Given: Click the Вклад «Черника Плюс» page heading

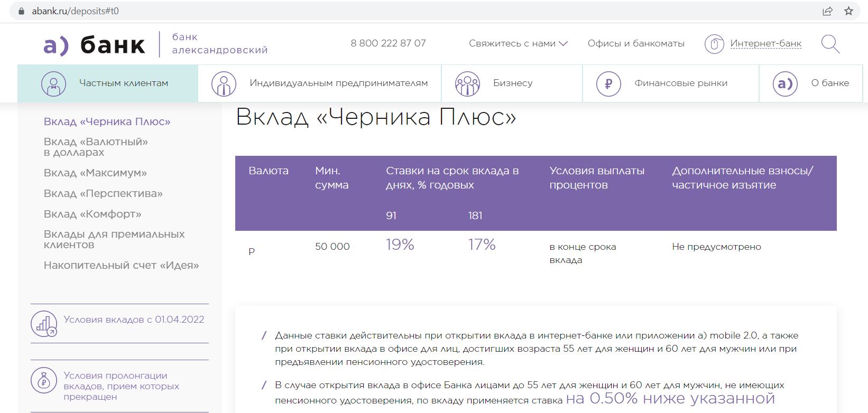Looking at the screenshot, I should pyautogui.click(x=376, y=117).
